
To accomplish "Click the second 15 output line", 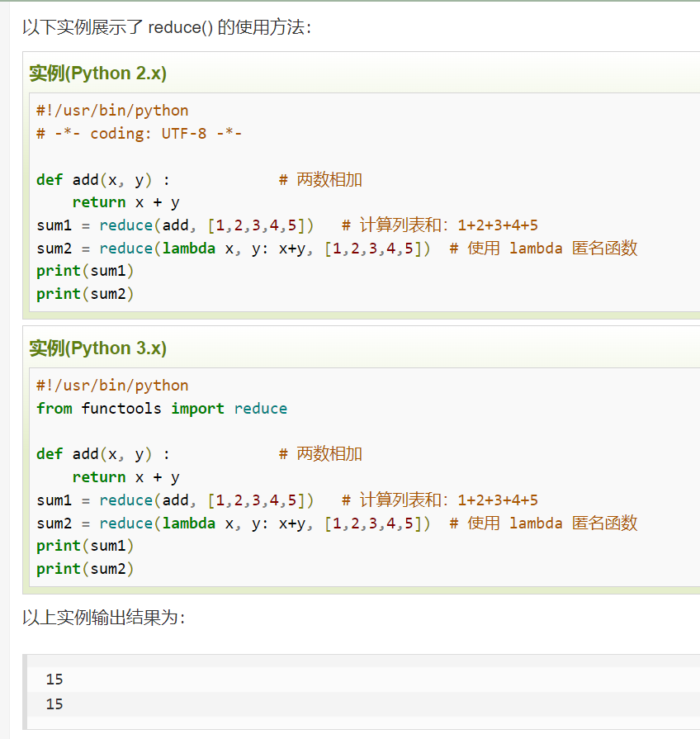I will [54, 704].
